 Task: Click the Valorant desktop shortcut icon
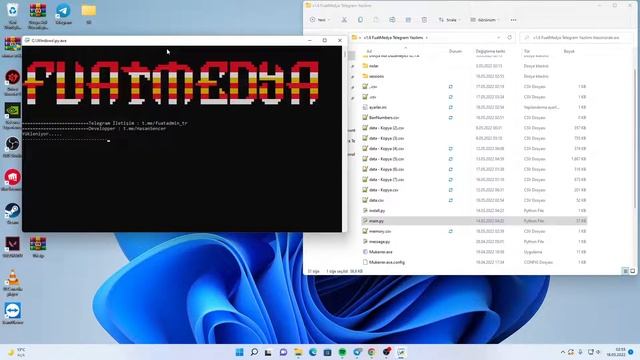(x=12, y=247)
